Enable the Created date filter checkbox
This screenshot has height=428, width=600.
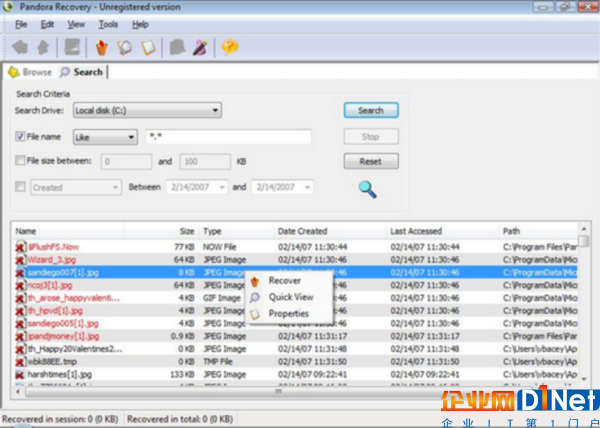tap(20, 187)
